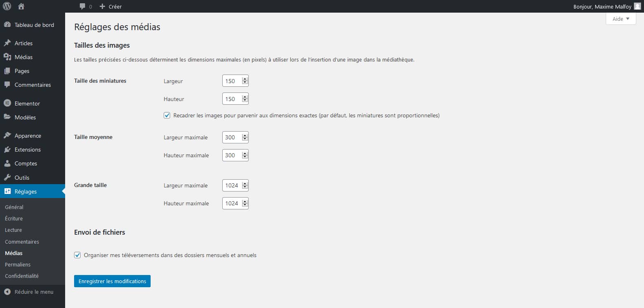Focus Grande taille Hauteur maximale field 1024
Viewport: 644px width, 308px height.
[x=235, y=203]
